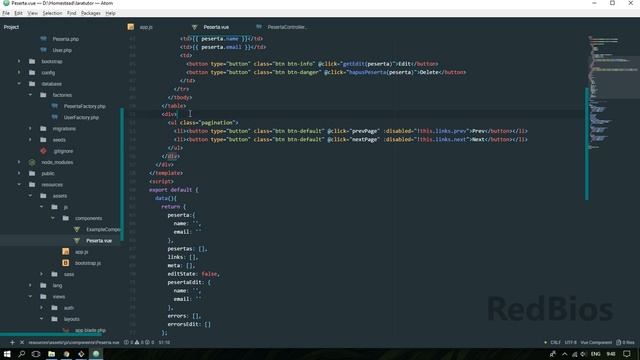Click the node_modules green folder icon

click(32, 162)
